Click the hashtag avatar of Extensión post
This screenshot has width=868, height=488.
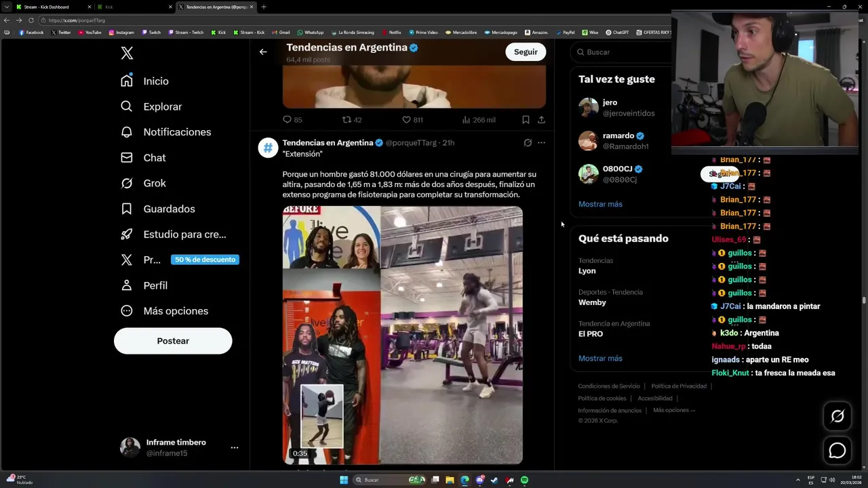click(x=268, y=148)
